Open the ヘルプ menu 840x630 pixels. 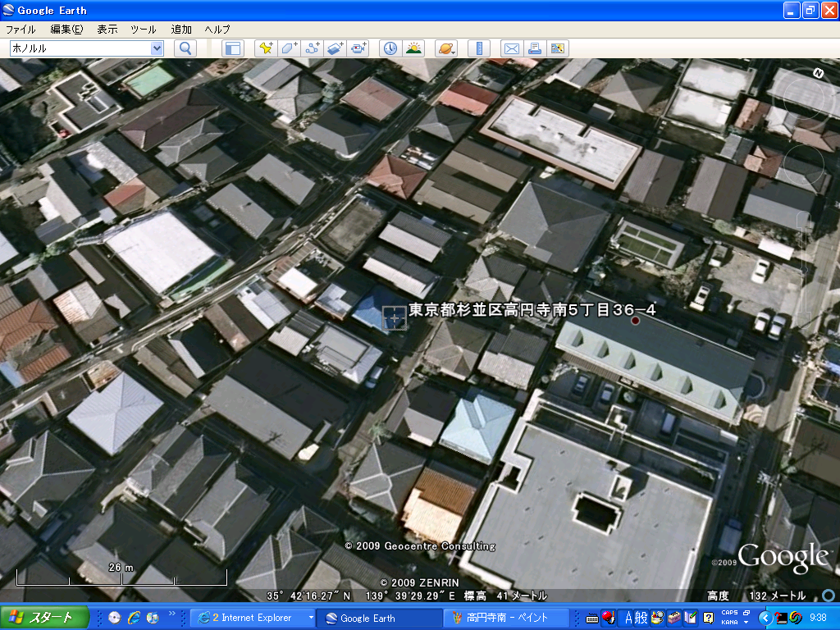tap(217, 30)
